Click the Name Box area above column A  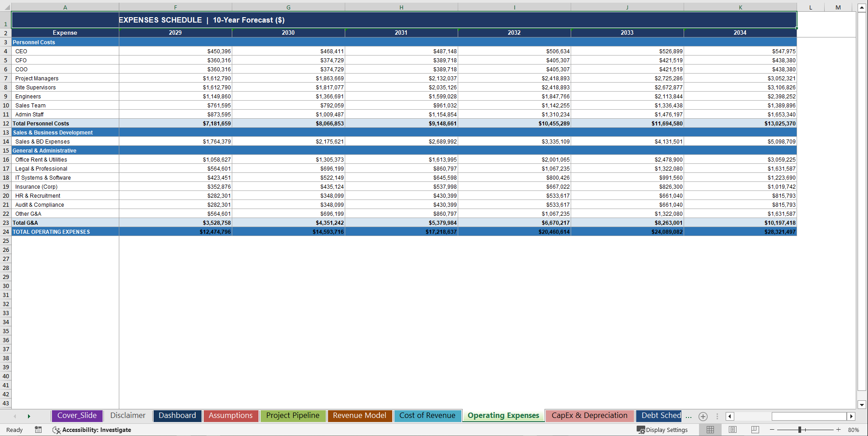click(x=6, y=7)
